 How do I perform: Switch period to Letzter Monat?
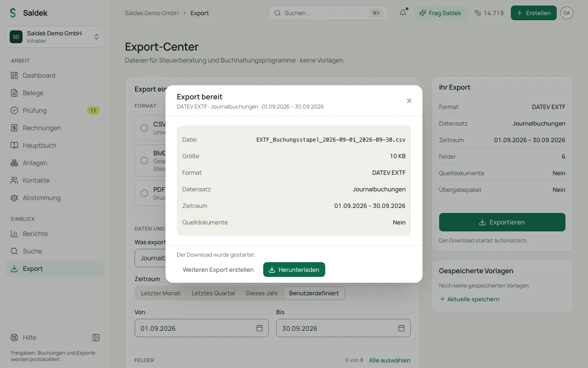(x=161, y=293)
